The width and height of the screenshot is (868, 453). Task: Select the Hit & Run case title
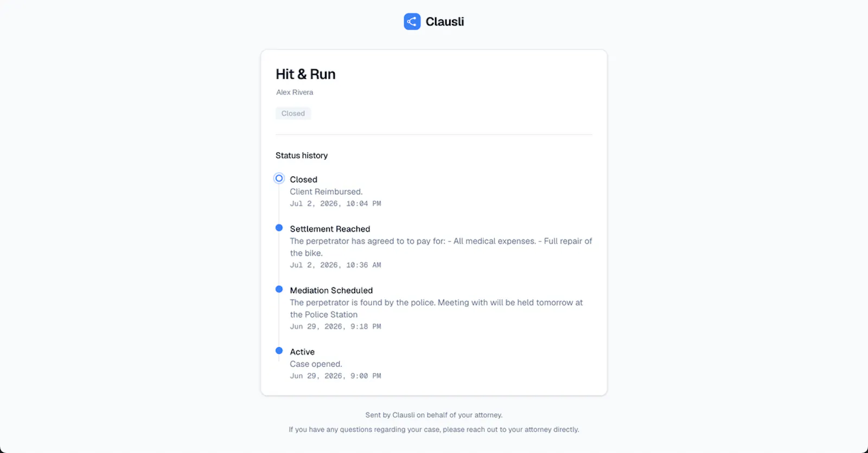305,74
